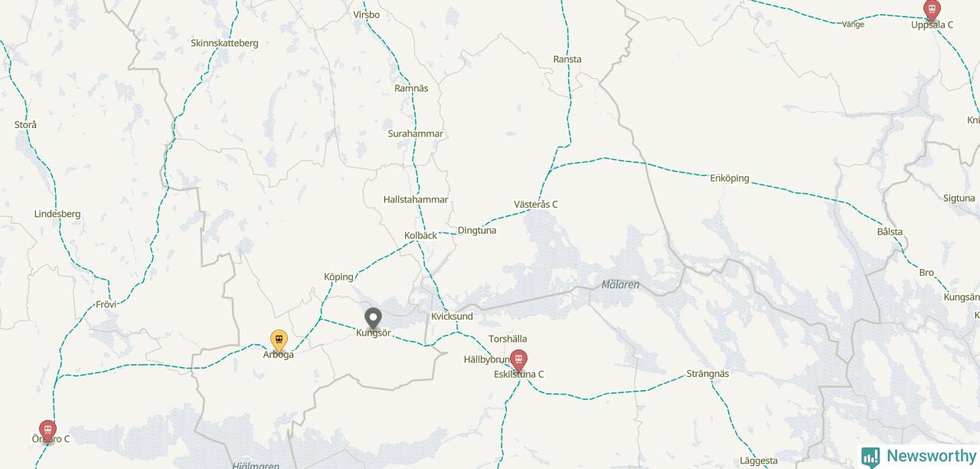
Task: Click the Strängnäs town label
Action: coord(708,374)
